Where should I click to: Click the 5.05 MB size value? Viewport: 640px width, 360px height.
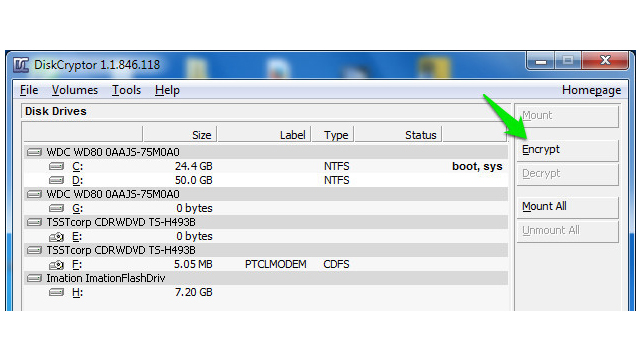click(x=193, y=265)
